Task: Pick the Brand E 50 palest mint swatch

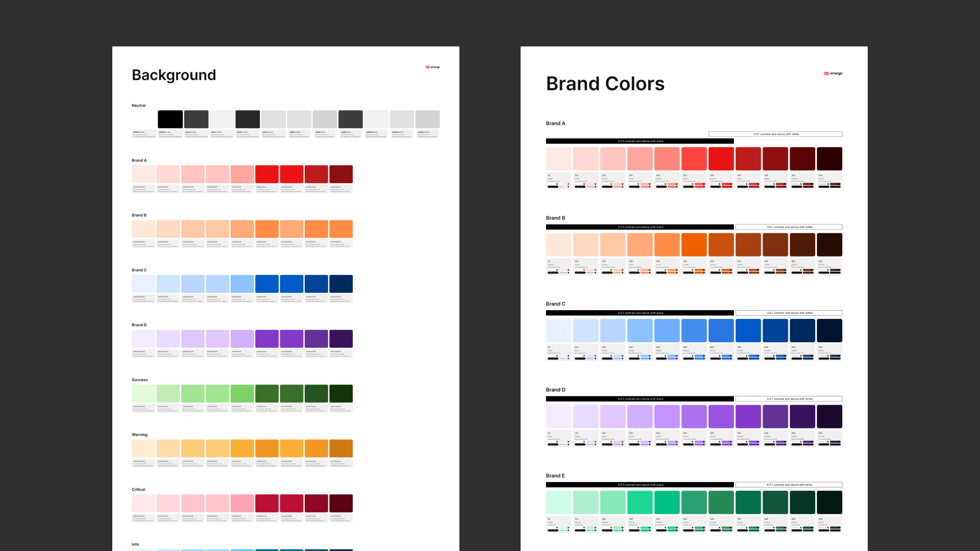Action: click(x=559, y=503)
